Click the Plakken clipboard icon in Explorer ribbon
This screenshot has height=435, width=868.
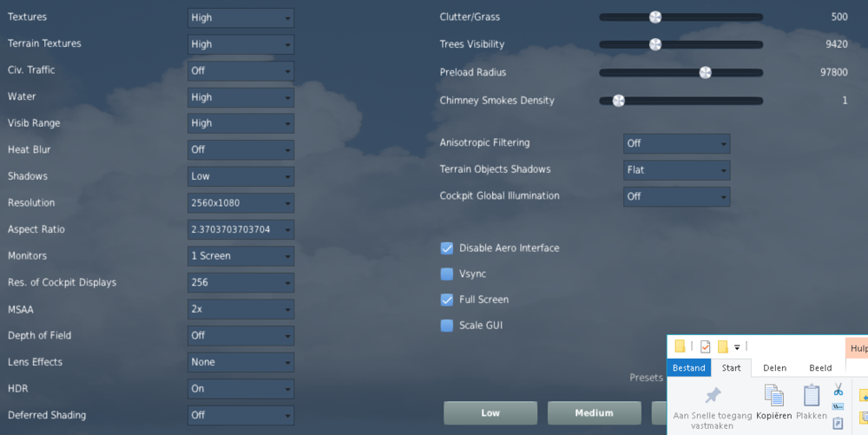pyautogui.click(x=811, y=395)
